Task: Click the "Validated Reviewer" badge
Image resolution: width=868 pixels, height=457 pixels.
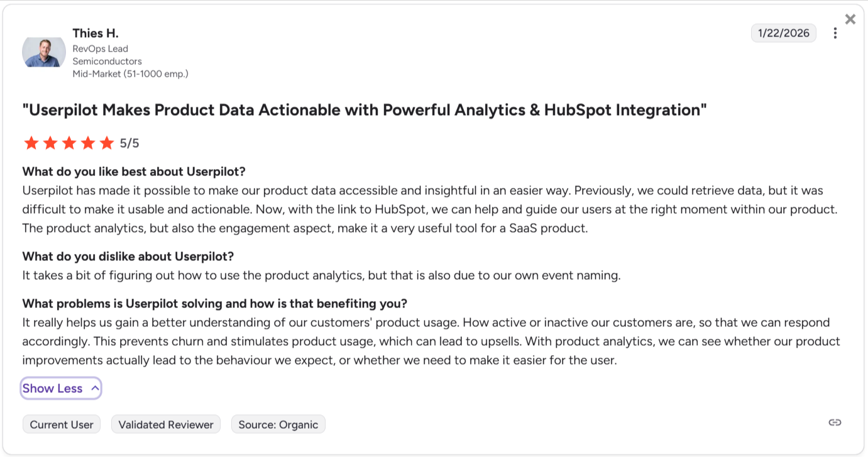Action: (165, 424)
